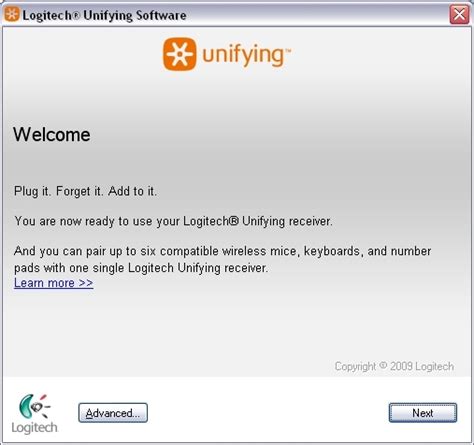474x445 pixels.
Task: Click the orange Unifying icon in title bar
Action: point(12,14)
